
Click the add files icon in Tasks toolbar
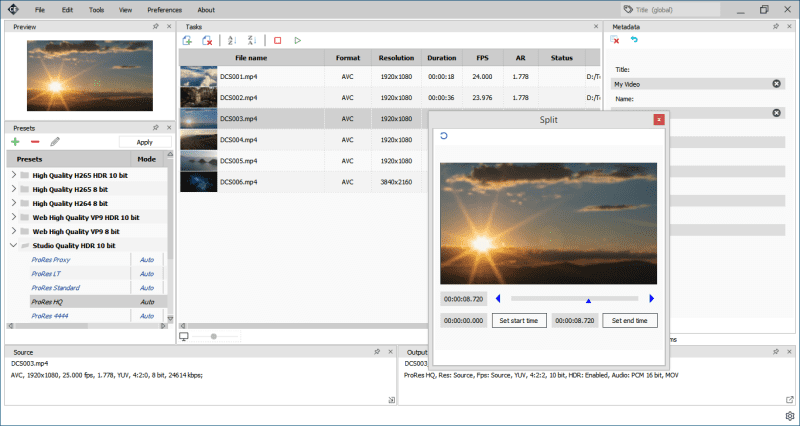click(x=187, y=40)
